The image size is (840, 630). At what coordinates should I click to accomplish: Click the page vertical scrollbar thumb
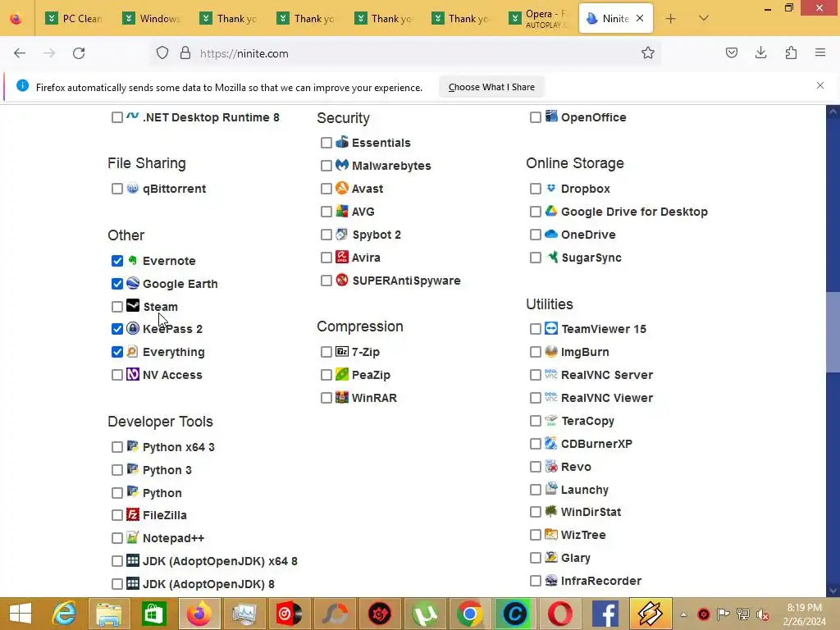[x=833, y=332]
